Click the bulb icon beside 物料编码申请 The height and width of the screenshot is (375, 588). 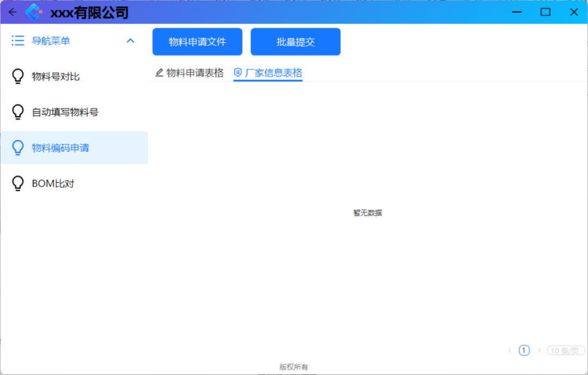pyautogui.click(x=18, y=147)
